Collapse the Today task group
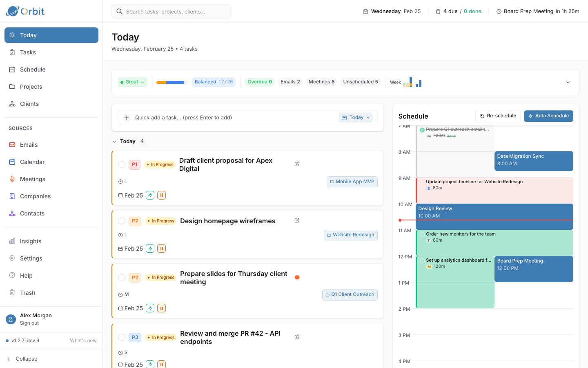This screenshot has height=368, width=588. coord(114,141)
